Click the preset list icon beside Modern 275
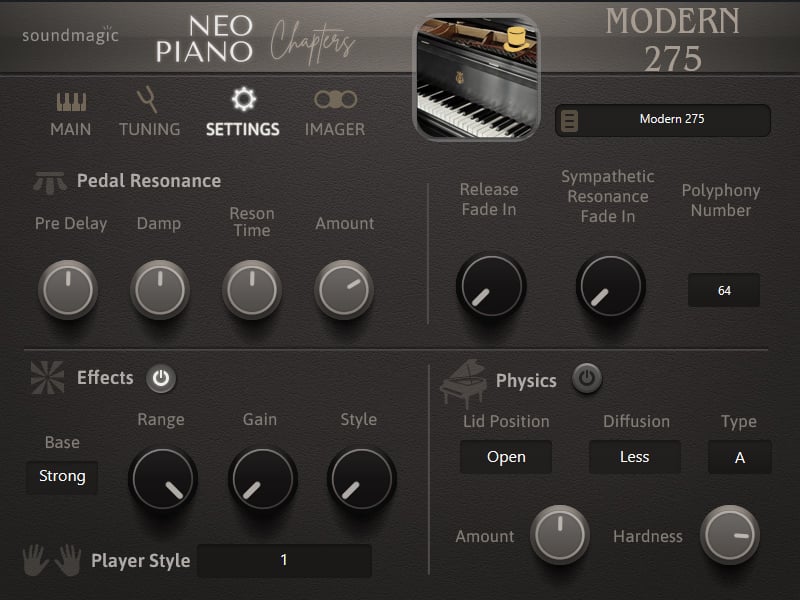The image size is (800, 600). 569,120
